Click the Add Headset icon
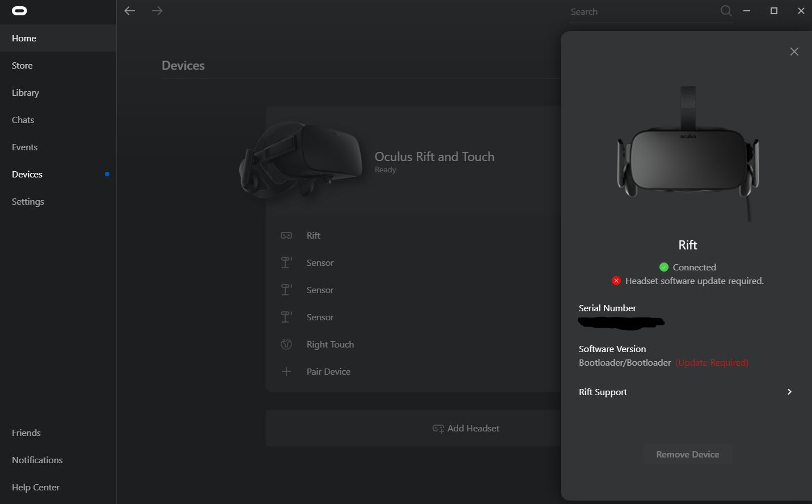 click(x=438, y=429)
